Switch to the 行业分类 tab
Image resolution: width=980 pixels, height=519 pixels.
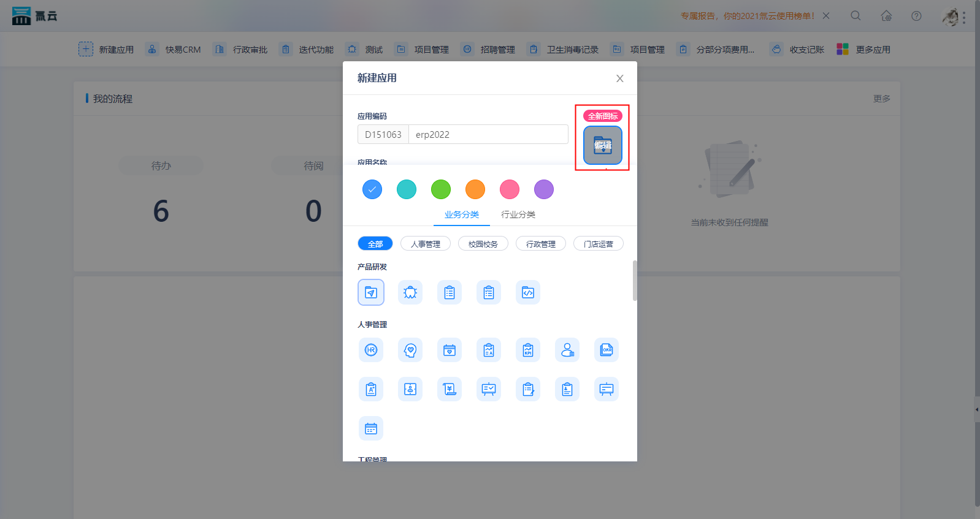pyautogui.click(x=518, y=214)
